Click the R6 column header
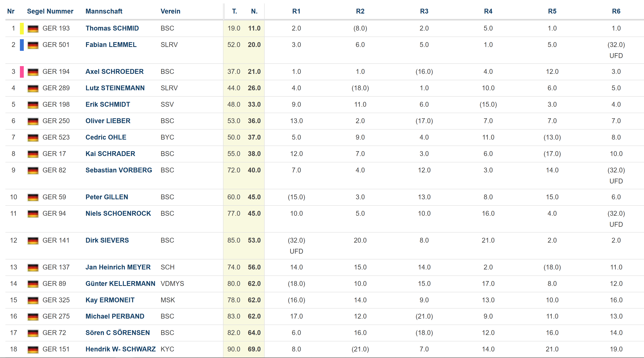The width and height of the screenshot is (644, 358). [616, 11]
